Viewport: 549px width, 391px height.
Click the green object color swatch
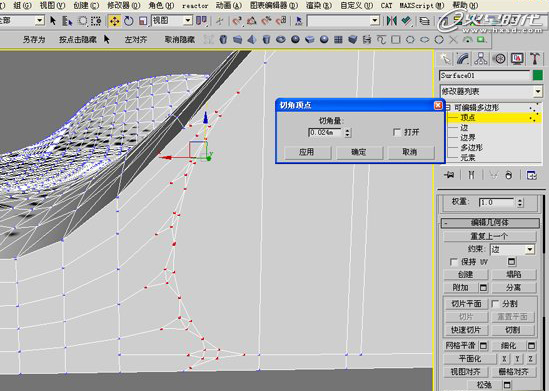tap(538, 75)
